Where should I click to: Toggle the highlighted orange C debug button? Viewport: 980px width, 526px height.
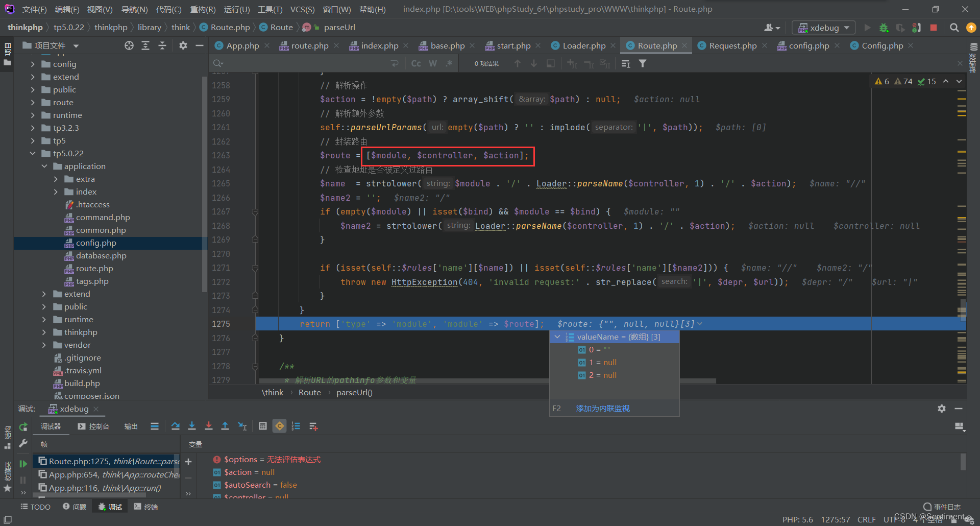[280, 426]
